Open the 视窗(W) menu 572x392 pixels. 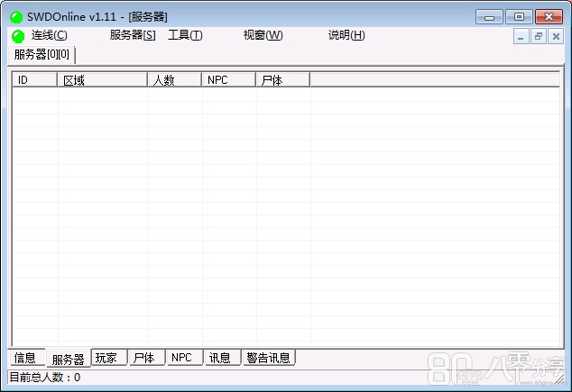[x=263, y=35]
